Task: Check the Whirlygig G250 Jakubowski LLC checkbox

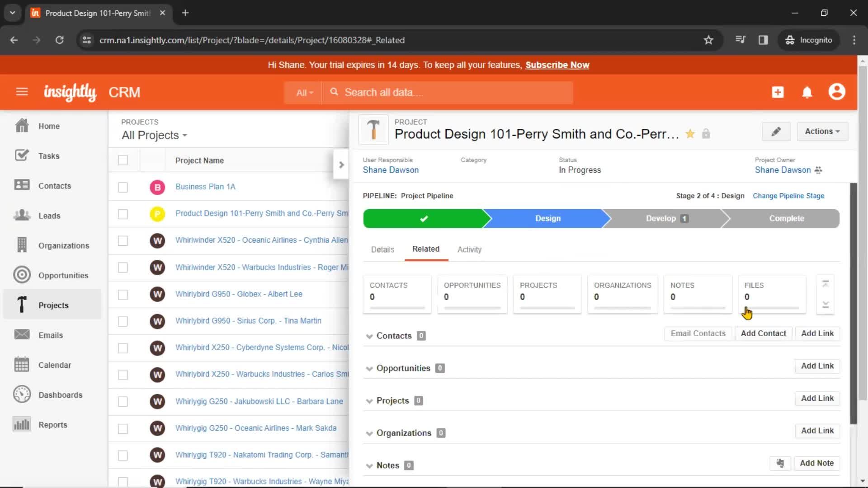Action: [123, 401]
